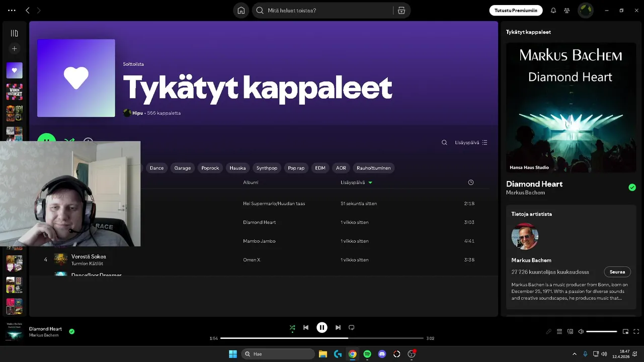Click the duration clock column header

point(471,182)
